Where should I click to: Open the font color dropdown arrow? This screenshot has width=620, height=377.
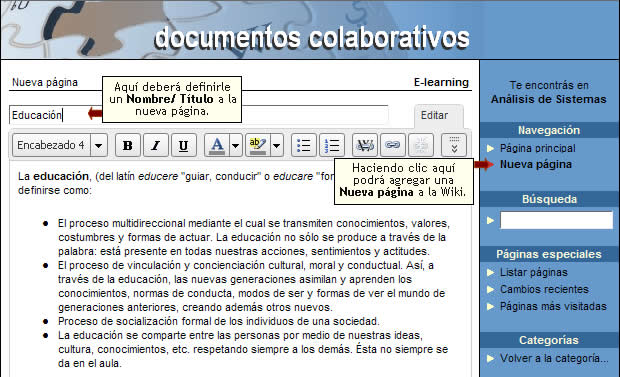click(236, 145)
